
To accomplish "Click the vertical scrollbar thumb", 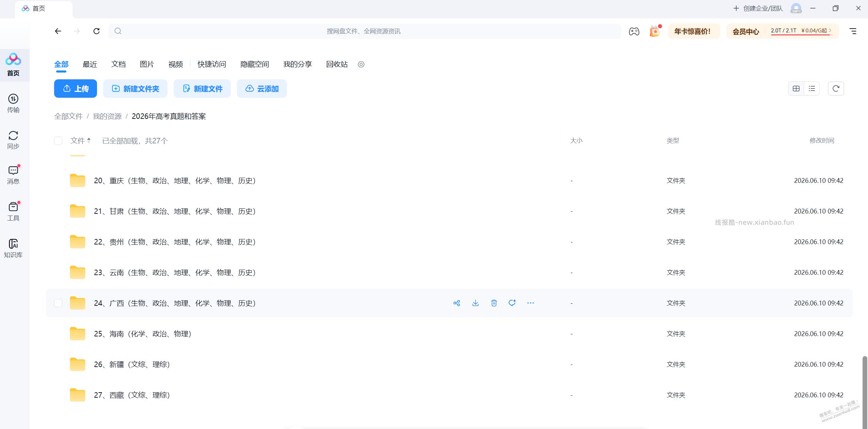I will 865,392.
